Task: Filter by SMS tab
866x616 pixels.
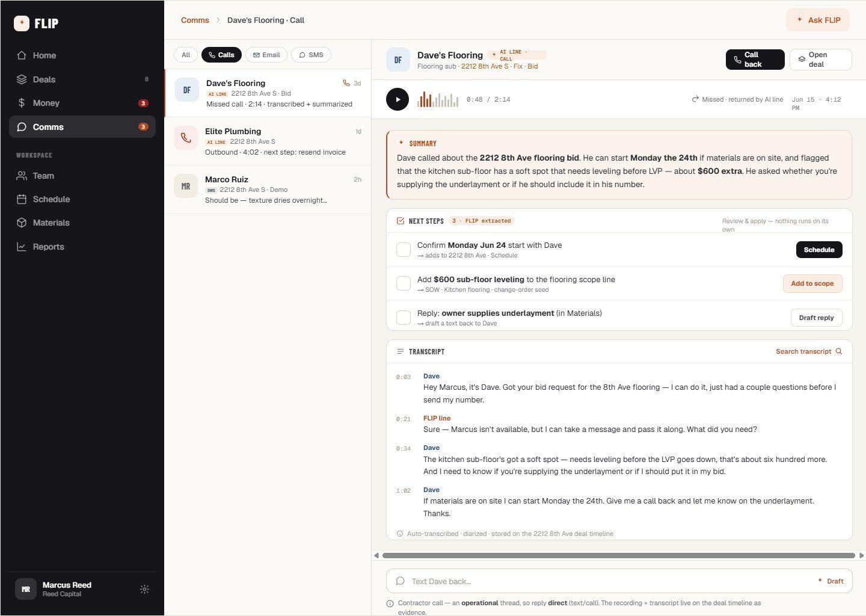Action: click(x=311, y=55)
